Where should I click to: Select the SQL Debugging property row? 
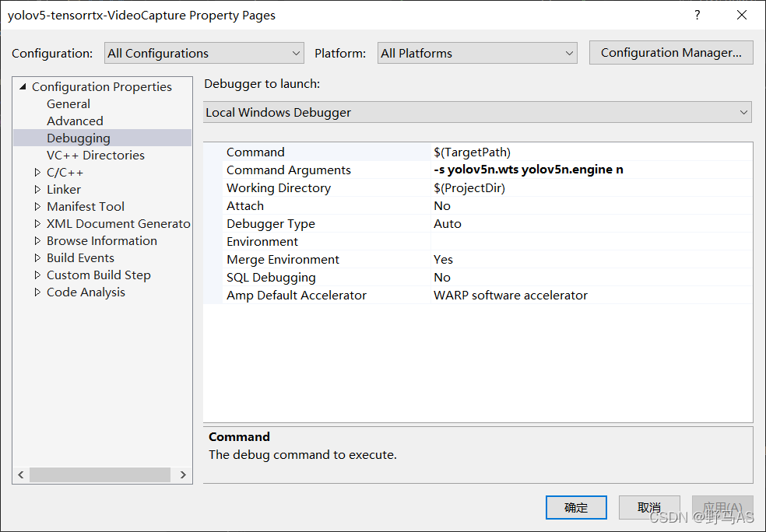click(x=272, y=278)
